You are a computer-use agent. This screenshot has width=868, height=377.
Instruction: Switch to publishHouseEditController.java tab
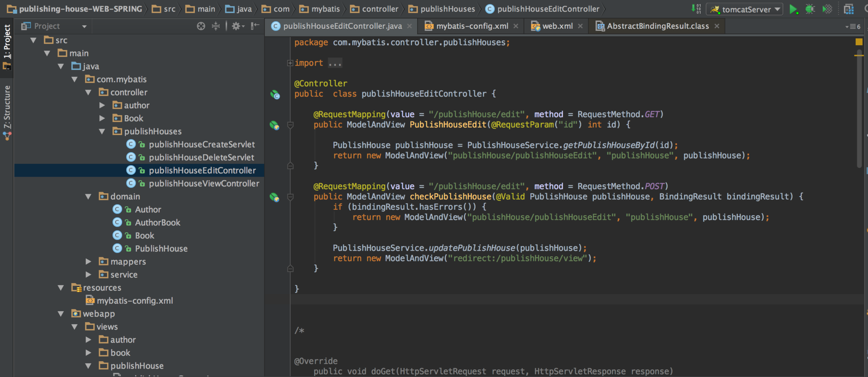(x=342, y=26)
